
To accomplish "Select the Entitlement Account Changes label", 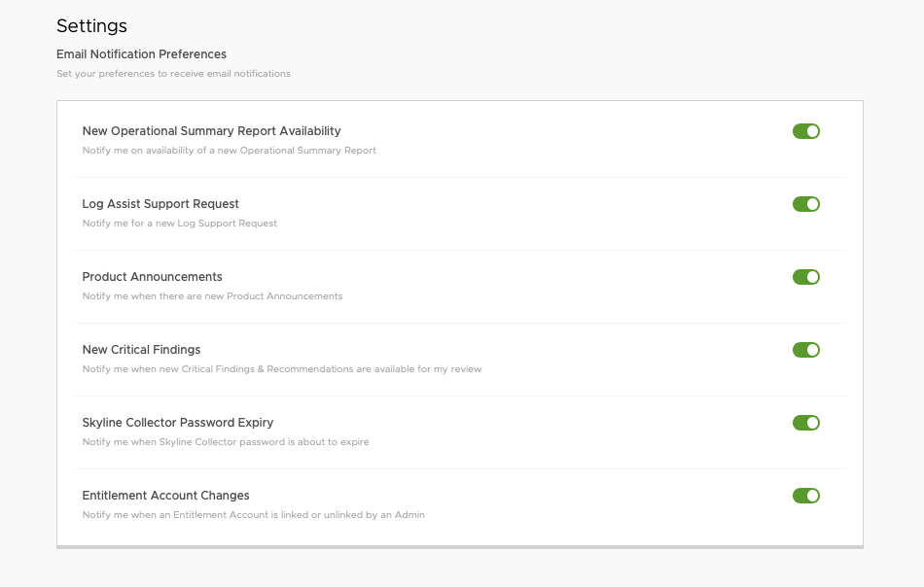I will coord(165,496).
